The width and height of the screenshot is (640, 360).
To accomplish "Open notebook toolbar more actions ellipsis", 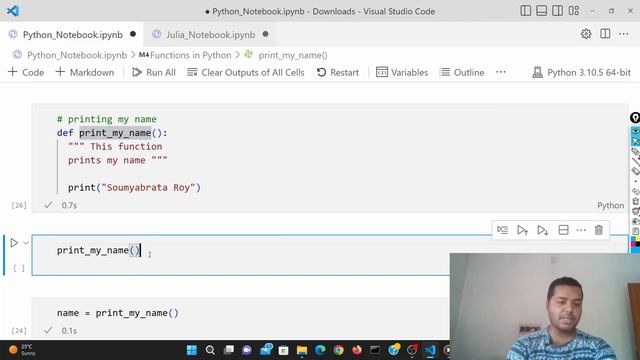I will point(501,72).
